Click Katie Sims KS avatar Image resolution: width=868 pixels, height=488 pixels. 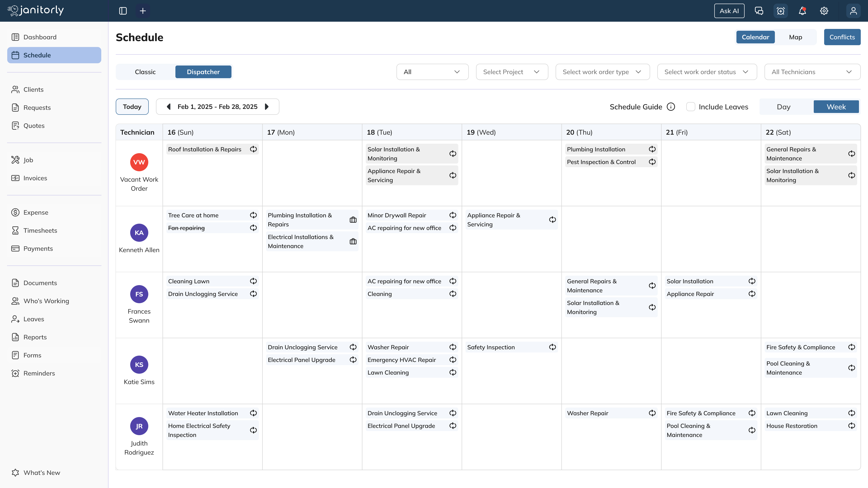[x=139, y=365]
